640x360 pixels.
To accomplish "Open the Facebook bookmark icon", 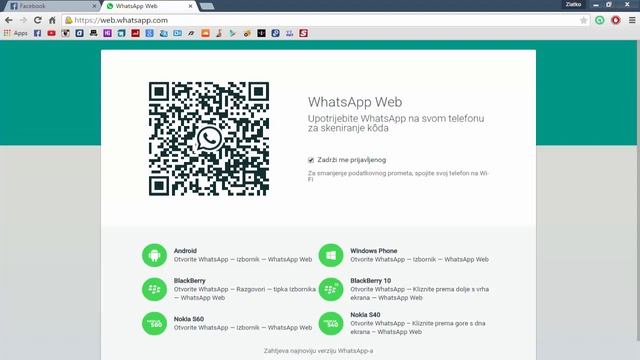I will coord(38,33).
